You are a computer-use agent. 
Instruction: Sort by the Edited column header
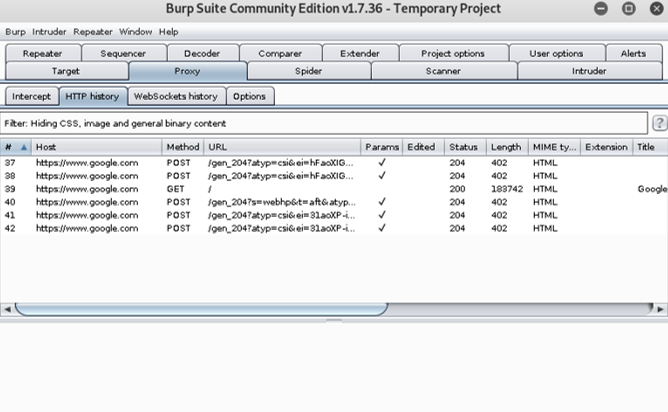[x=423, y=147]
